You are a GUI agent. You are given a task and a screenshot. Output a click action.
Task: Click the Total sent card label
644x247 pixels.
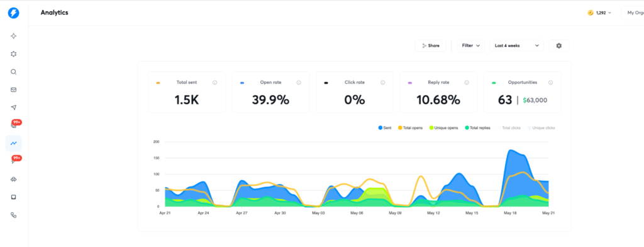pos(186,83)
